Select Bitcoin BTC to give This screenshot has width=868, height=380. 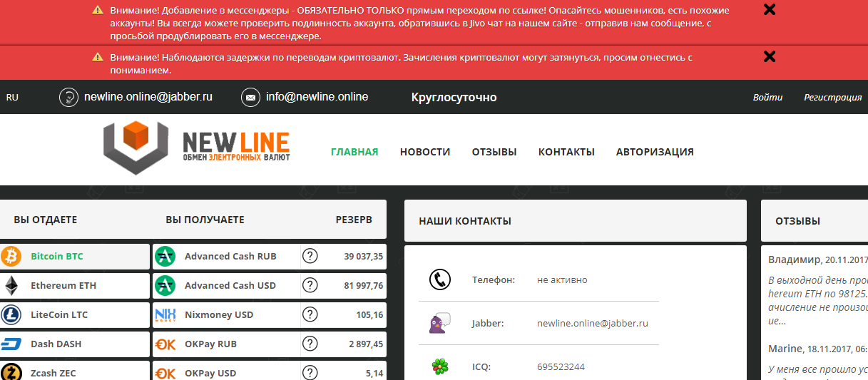(x=75, y=256)
